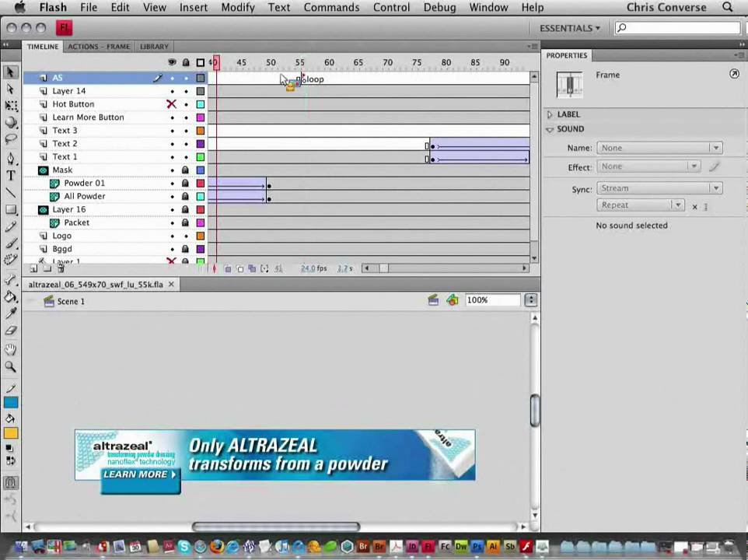The image size is (748, 560).
Task: Close the altrazeal .fla document tab
Action: [x=171, y=285]
